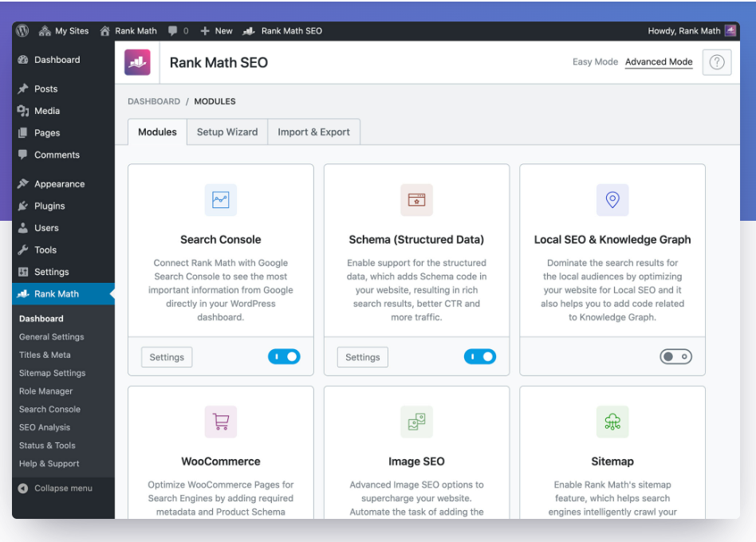Collapse the sidebar menu

(x=55, y=488)
